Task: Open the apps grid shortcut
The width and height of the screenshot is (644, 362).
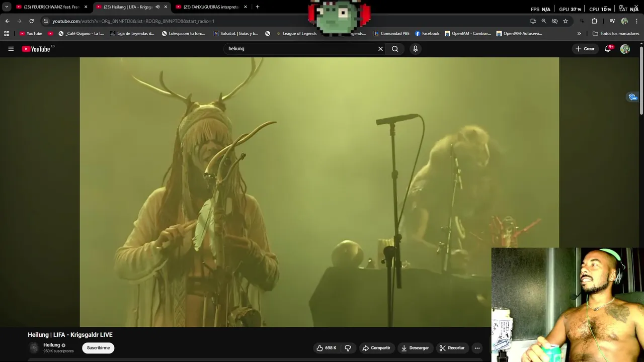Action: (7, 34)
